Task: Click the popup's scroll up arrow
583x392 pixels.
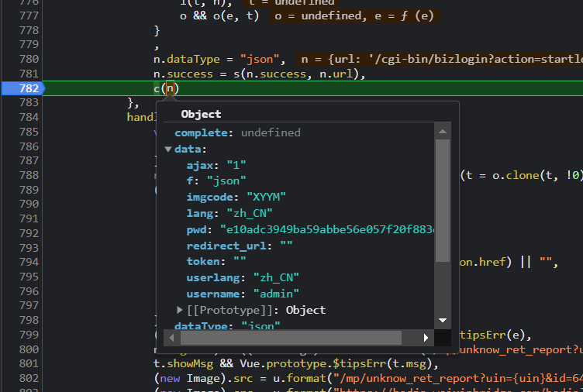Action: click(443, 131)
